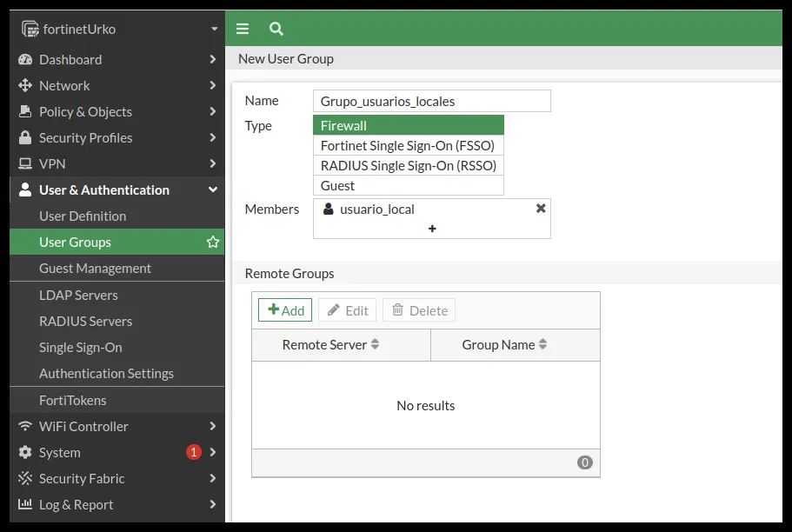
Task: Click the Add remote group button
Action: coord(285,309)
